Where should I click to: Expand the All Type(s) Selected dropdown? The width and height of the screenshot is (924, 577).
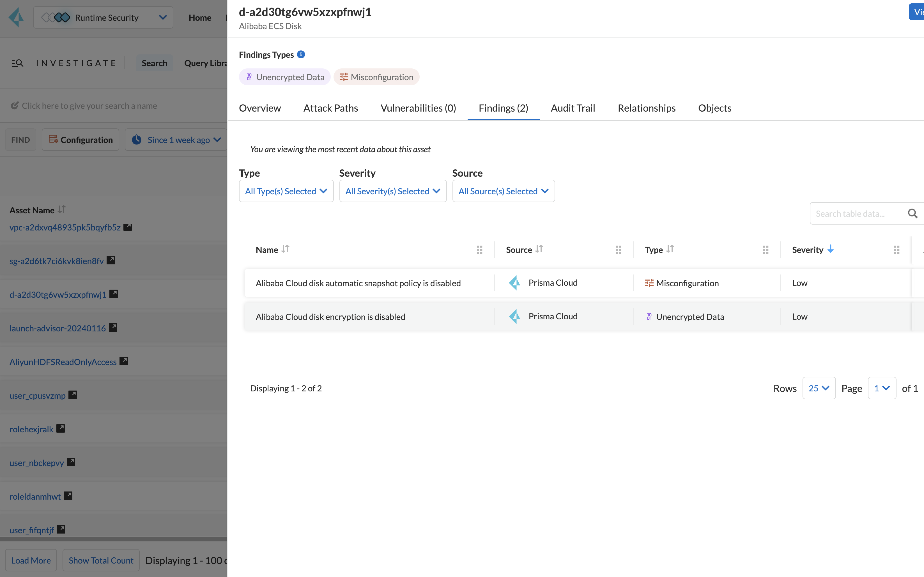[286, 191]
